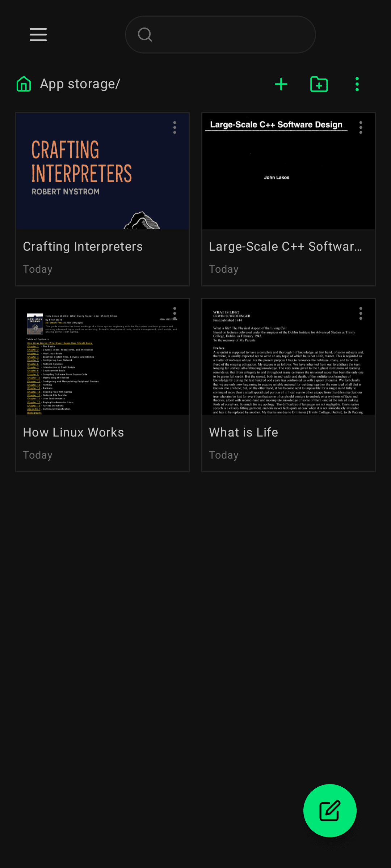Open What is Life document thumbnail
The height and width of the screenshot is (868, 391).
pos(289,357)
